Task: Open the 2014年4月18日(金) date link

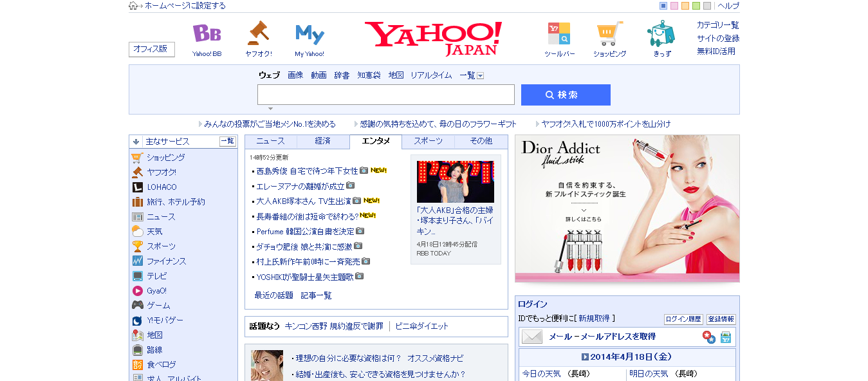Action: pyautogui.click(x=631, y=357)
